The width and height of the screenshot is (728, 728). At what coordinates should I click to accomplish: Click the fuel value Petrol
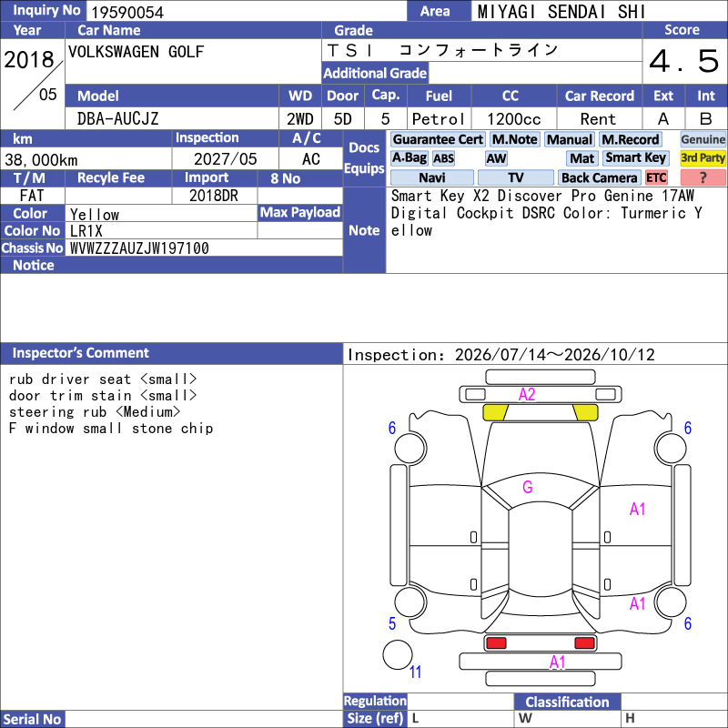tap(439, 119)
